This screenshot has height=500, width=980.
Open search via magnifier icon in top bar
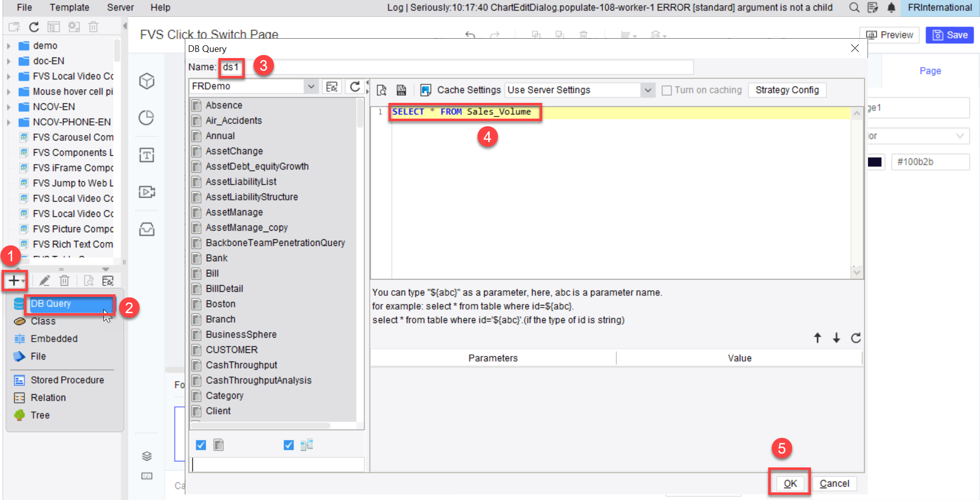[854, 7]
